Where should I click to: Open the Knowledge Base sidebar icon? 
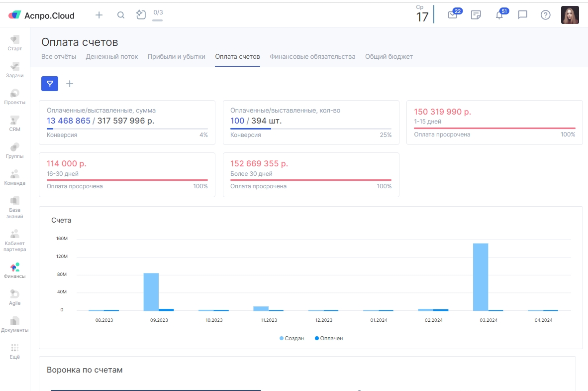pyautogui.click(x=15, y=204)
